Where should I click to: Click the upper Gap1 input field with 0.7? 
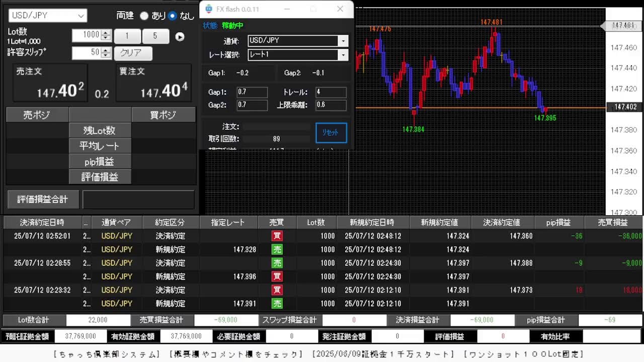[x=252, y=92]
